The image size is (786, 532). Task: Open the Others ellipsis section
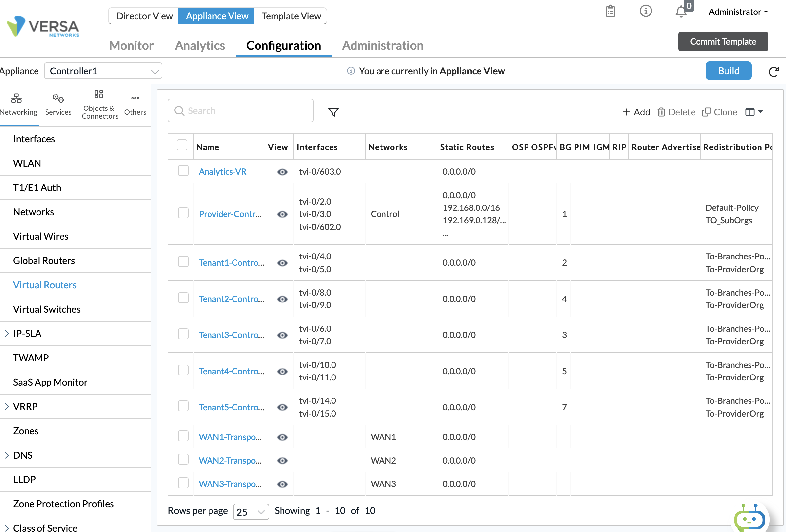pos(135,105)
